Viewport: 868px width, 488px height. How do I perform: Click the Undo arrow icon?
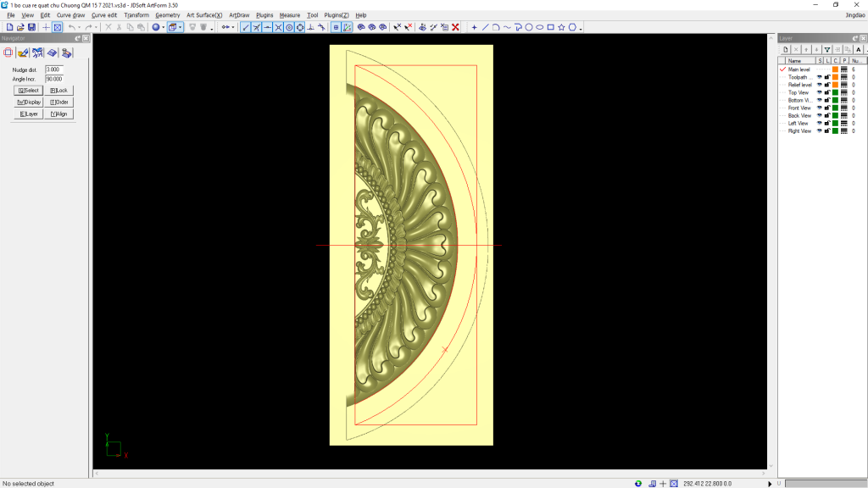click(72, 27)
